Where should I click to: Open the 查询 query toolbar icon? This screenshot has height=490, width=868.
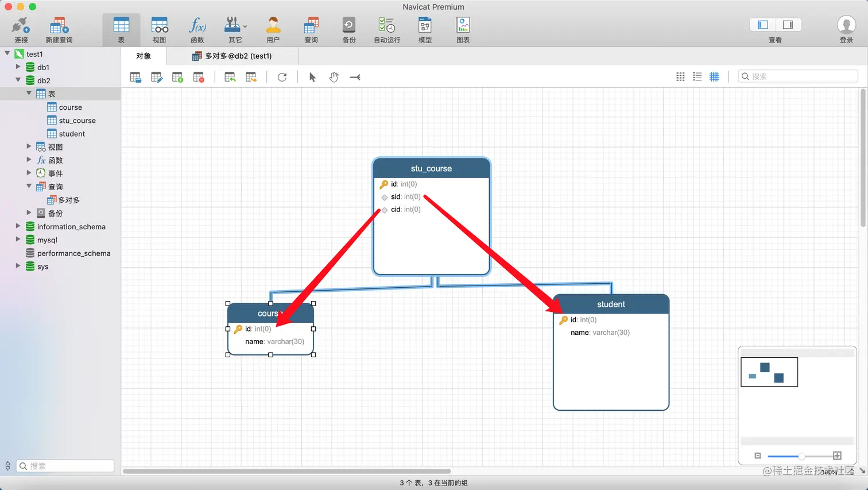(311, 30)
